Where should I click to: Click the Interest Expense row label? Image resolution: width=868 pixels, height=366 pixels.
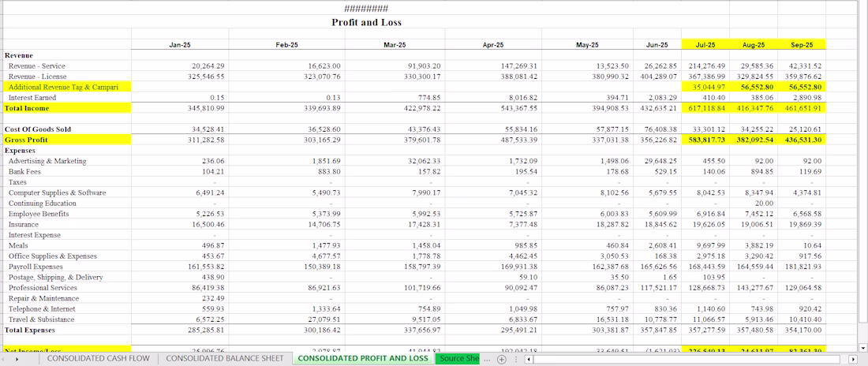[x=34, y=235]
